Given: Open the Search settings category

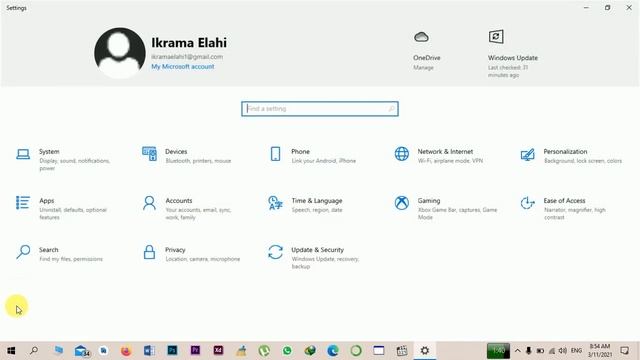Looking at the screenshot, I should pos(60,253).
